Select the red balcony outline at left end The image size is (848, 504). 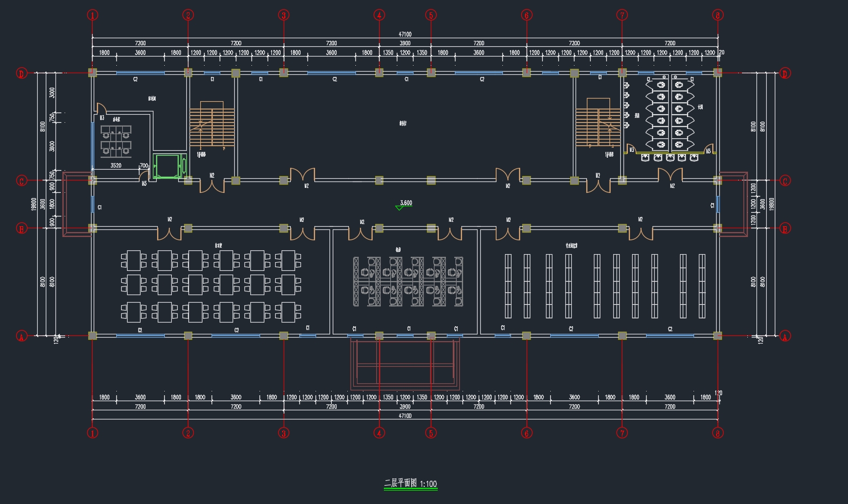tap(76, 204)
